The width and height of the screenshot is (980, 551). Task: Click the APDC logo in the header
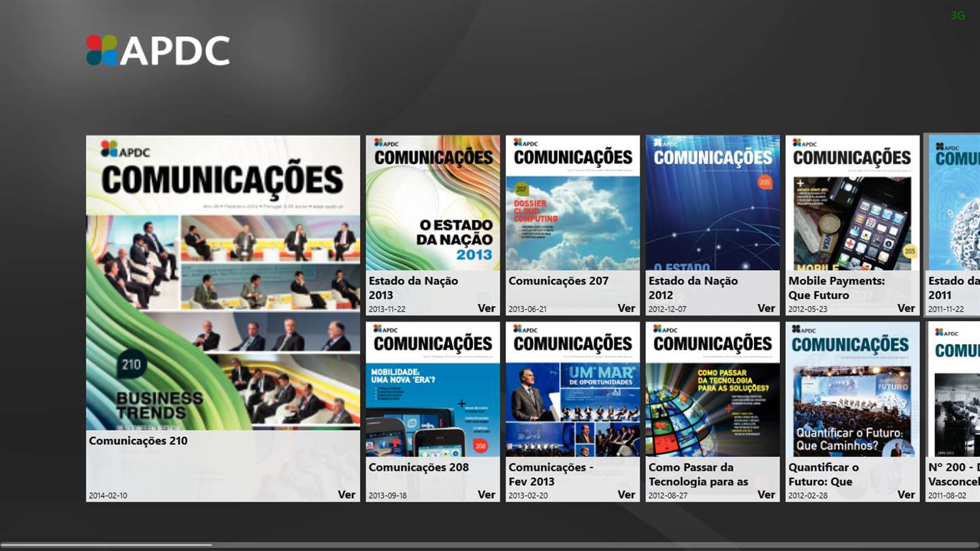click(x=158, y=50)
